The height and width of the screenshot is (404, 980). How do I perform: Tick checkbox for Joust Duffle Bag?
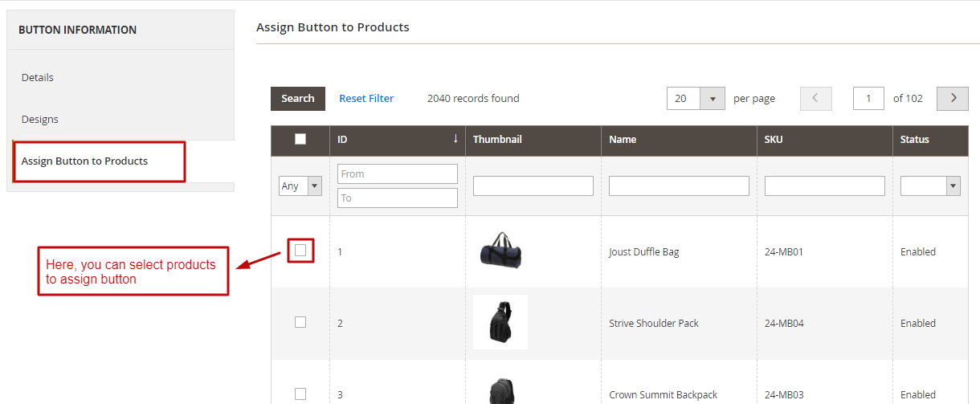300,251
